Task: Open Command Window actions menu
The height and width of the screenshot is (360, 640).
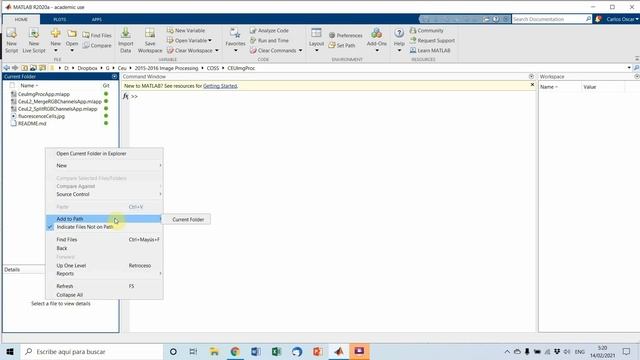Action: 531,76
